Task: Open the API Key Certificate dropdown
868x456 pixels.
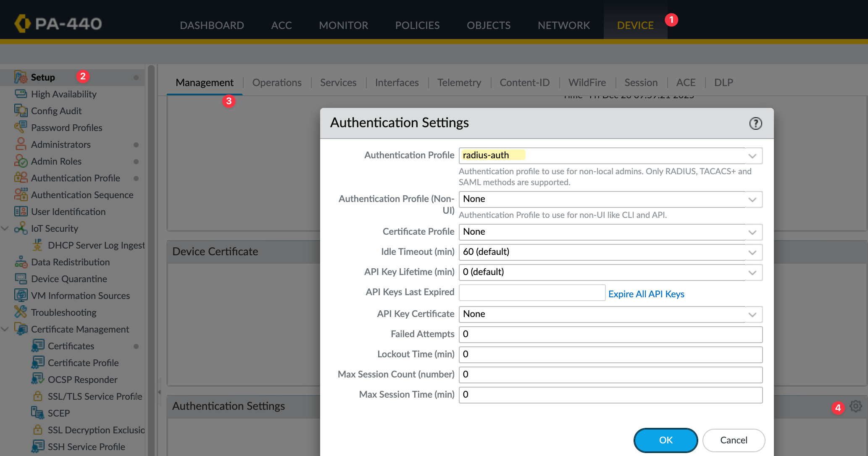Action: pyautogui.click(x=752, y=314)
